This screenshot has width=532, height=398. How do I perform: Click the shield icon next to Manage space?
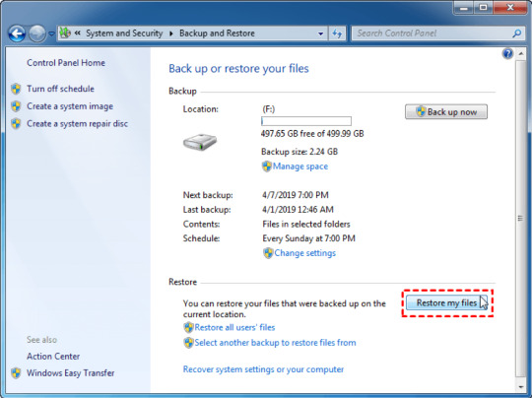pos(267,166)
